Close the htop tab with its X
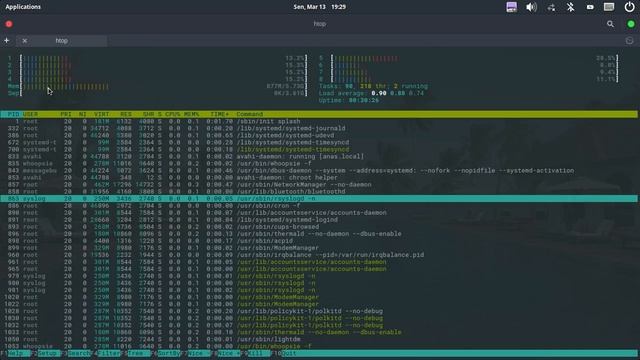Image resolution: width=640 pixels, height=360 pixels. (25, 41)
